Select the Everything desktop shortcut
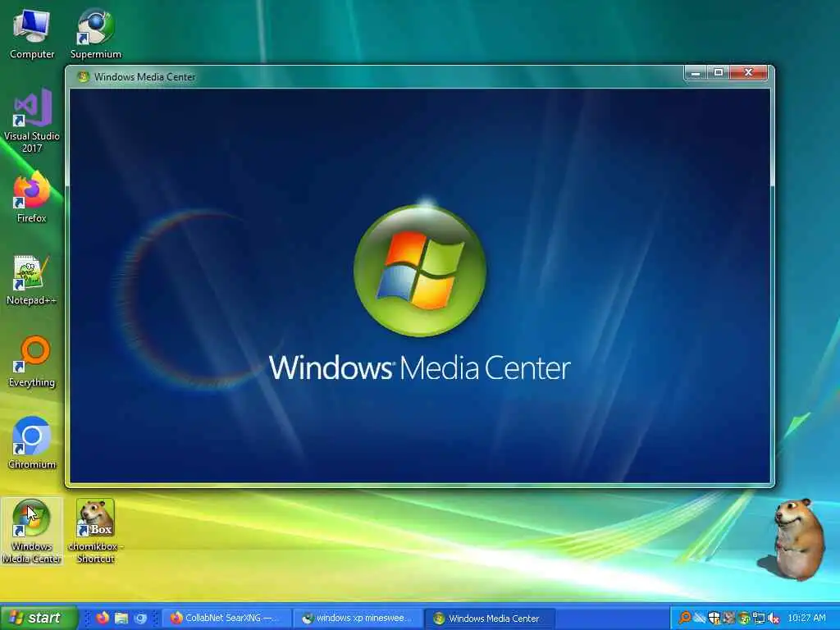840x630 pixels. 32,362
